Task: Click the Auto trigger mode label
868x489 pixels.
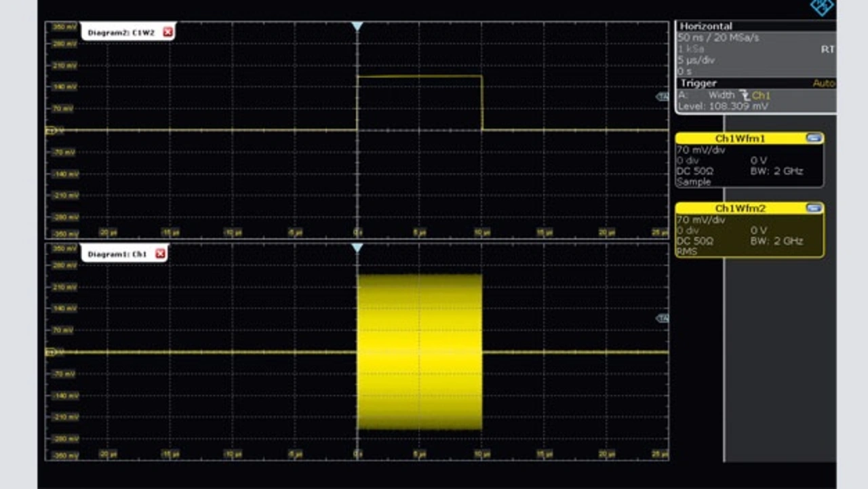Action: (x=823, y=83)
